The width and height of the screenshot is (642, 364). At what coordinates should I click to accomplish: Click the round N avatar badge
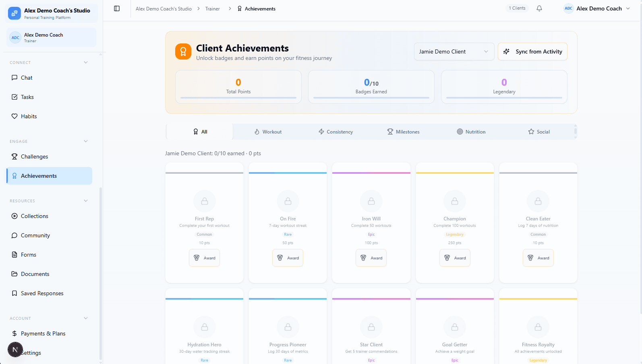pyautogui.click(x=15, y=350)
